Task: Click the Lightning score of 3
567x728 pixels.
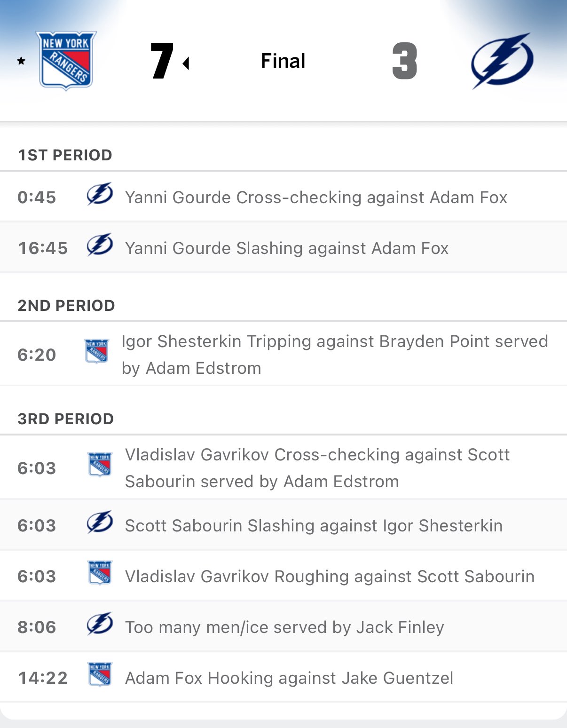Action: pyautogui.click(x=405, y=61)
